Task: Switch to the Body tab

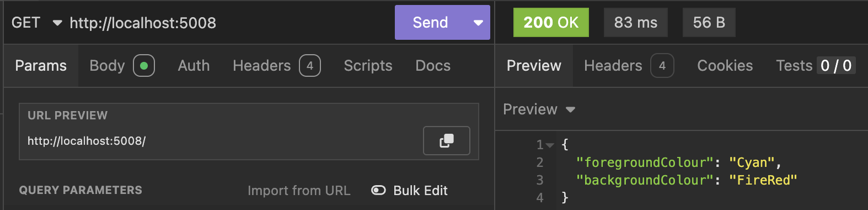Action: 122,66
